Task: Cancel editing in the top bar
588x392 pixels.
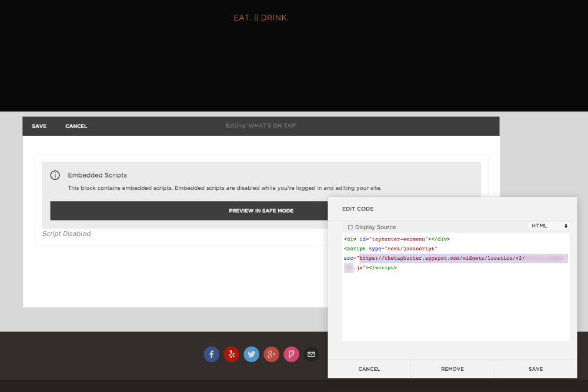Action: pos(76,126)
